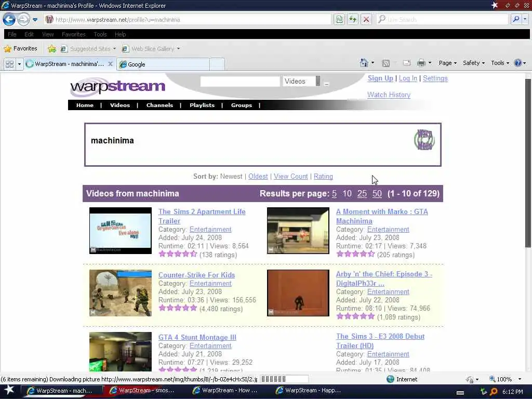532x399 pixels.
Task: Click the browser Forward arrow button
Action: [x=23, y=19]
